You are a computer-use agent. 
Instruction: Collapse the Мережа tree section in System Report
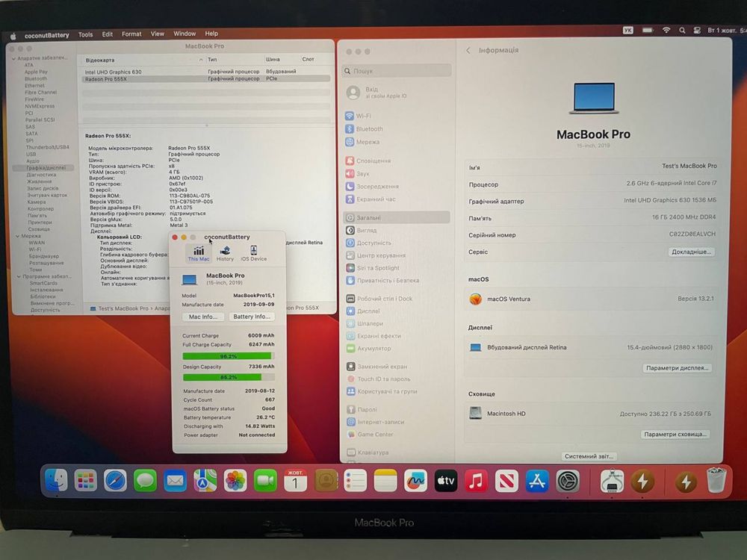click(x=18, y=236)
